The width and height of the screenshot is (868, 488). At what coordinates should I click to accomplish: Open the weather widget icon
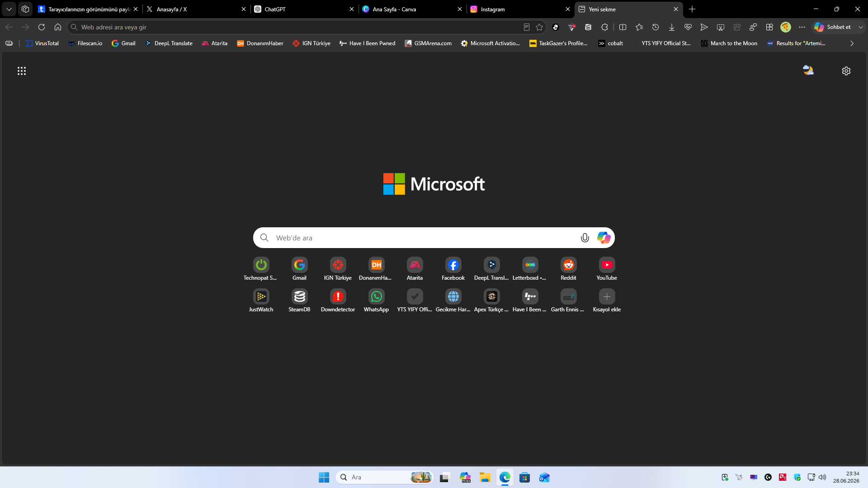click(x=808, y=70)
